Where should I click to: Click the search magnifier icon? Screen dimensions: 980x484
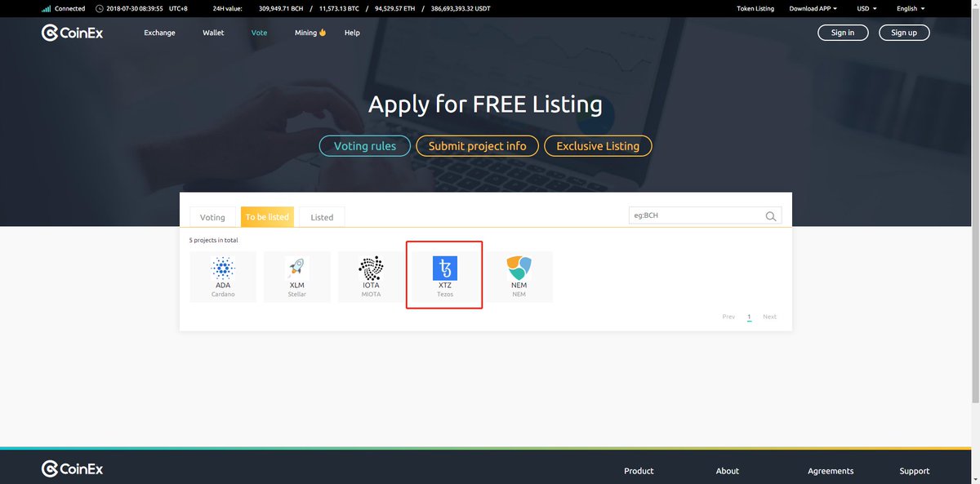pyautogui.click(x=770, y=216)
